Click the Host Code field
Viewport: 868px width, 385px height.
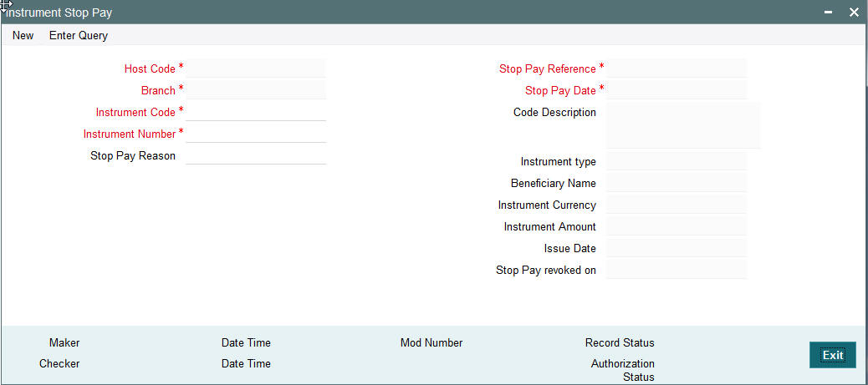click(256, 68)
